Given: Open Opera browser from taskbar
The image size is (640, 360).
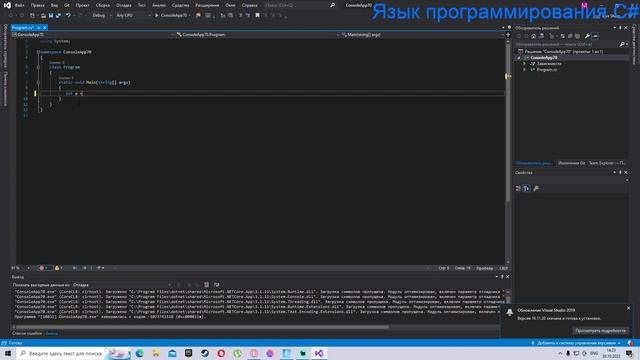Looking at the screenshot, I should click(221, 353).
